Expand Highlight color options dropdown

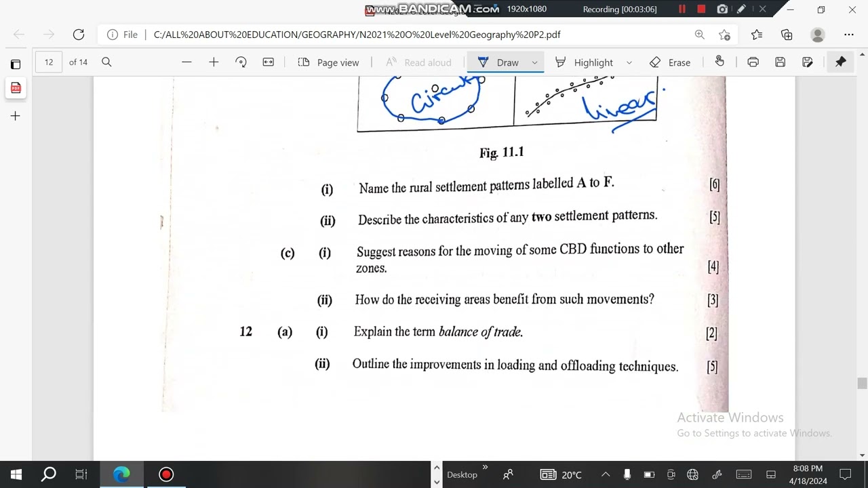629,62
